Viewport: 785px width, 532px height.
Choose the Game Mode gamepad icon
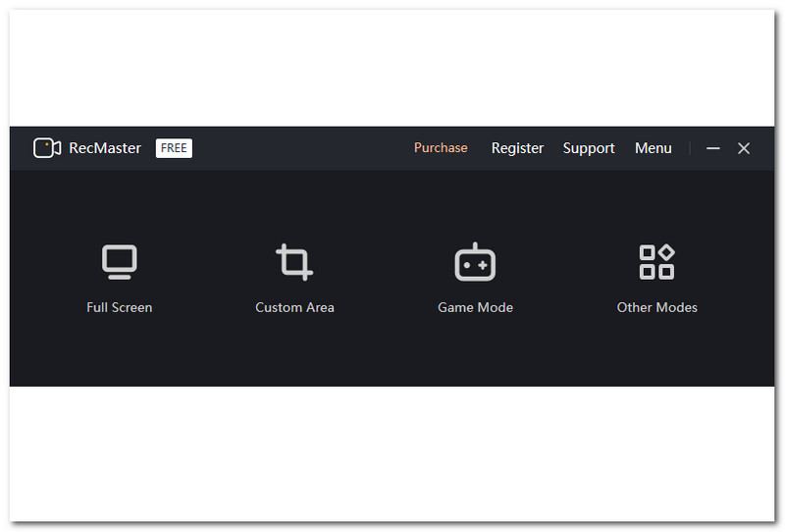click(x=475, y=262)
